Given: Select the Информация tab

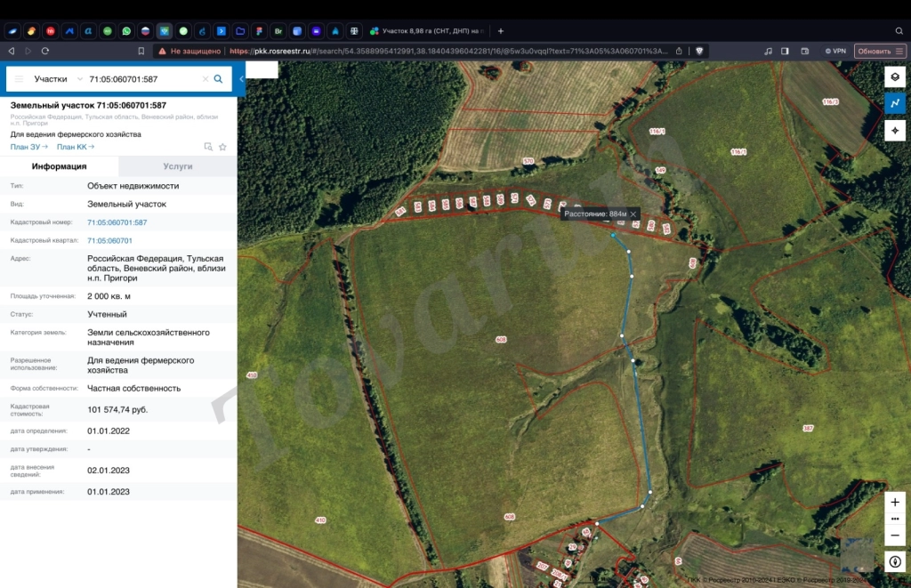Looking at the screenshot, I should (x=60, y=166).
